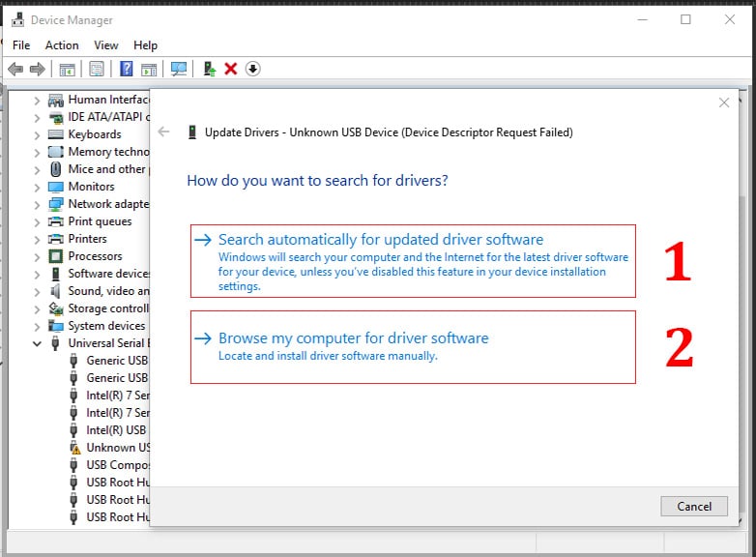Click the Keyboards category icon

point(56,134)
